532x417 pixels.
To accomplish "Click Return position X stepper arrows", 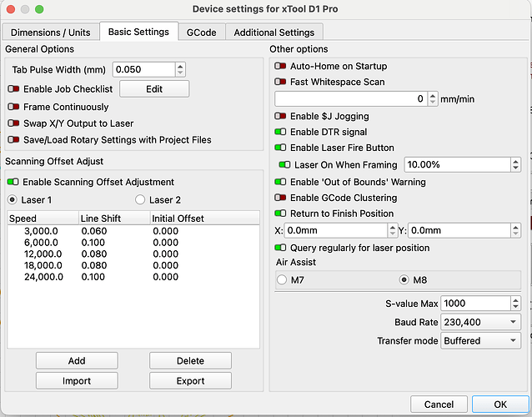I will coord(393,230).
